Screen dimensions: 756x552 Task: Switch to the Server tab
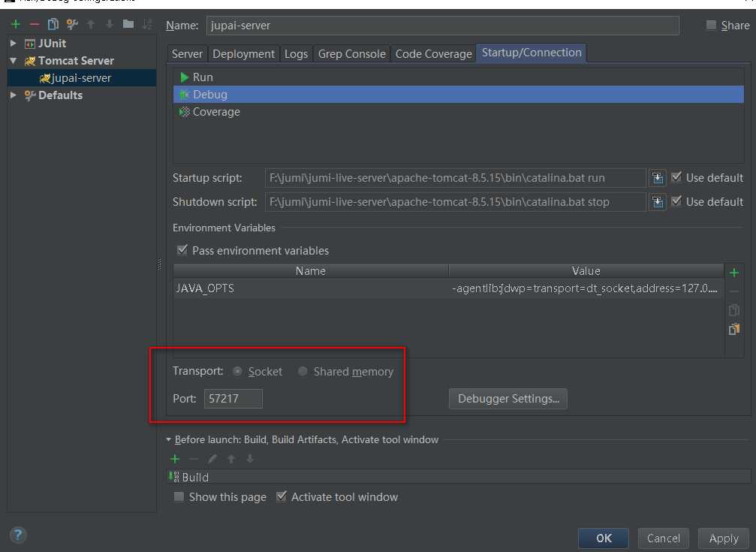coord(187,53)
